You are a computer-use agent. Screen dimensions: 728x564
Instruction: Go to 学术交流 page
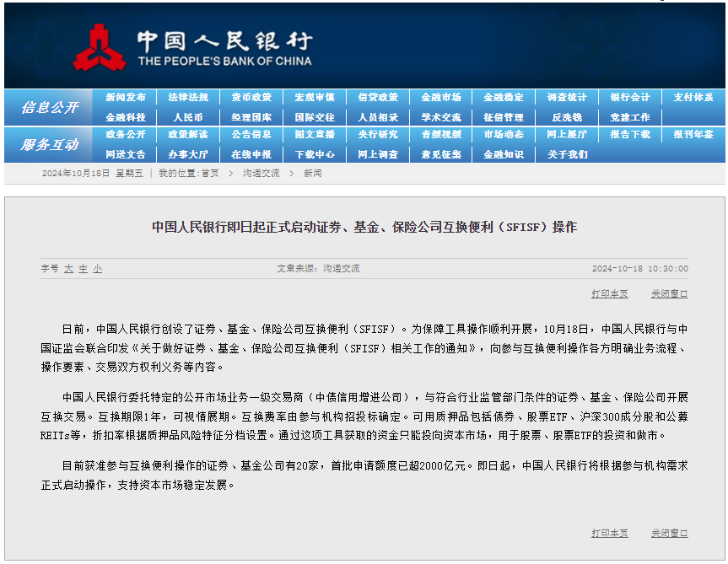[440, 117]
